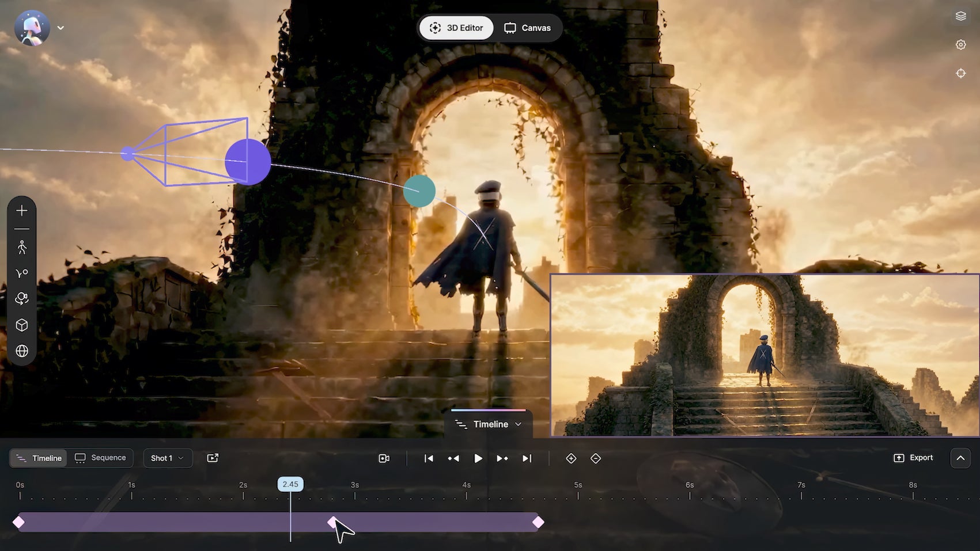Open the Shot 1 dropdown

[168, 458]
